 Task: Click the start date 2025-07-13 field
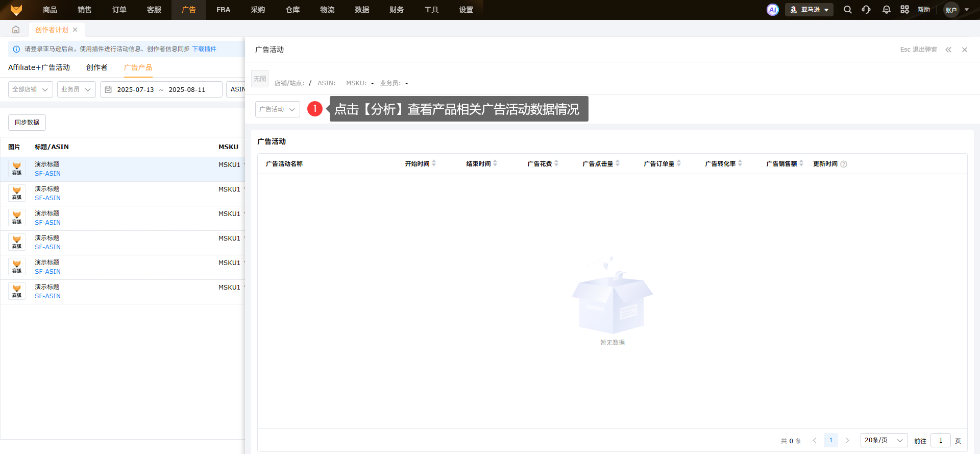tap(135, 89)
